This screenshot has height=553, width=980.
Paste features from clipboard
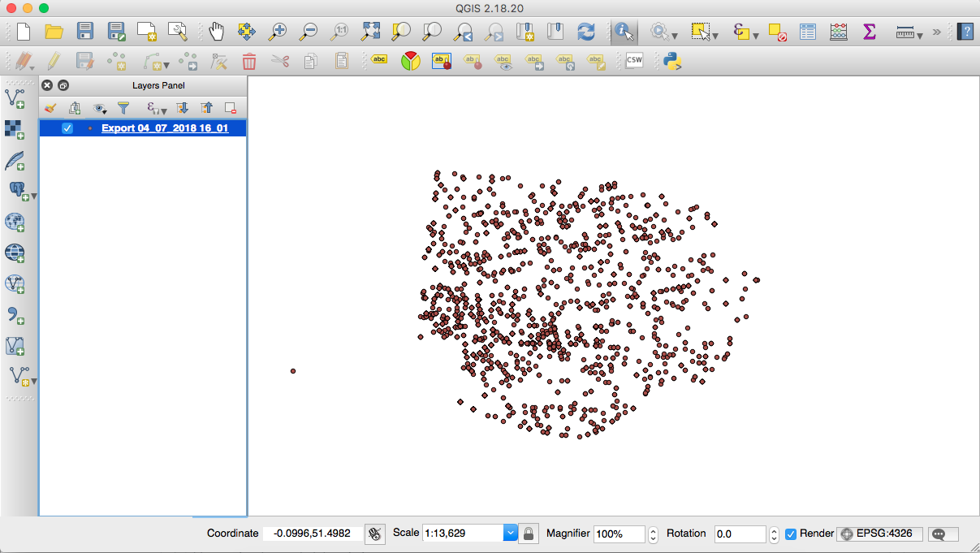click(x=342, y=61)
